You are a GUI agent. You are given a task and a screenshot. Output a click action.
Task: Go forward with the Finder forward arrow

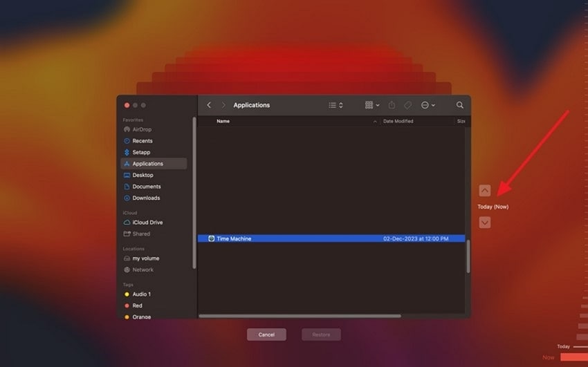223,105
